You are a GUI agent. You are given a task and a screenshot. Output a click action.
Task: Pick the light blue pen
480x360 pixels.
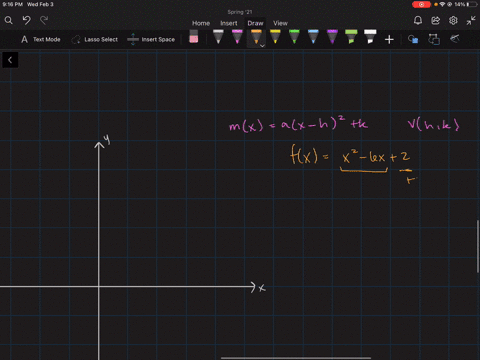click(x=313, y=37)
